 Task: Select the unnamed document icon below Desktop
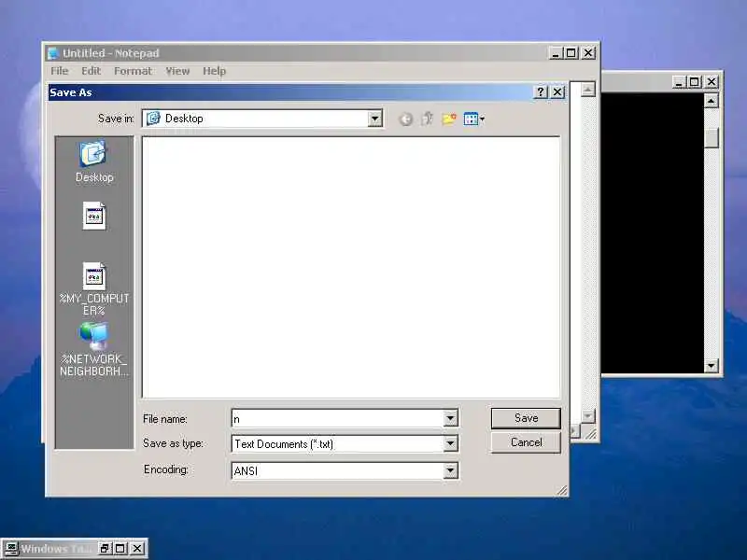click(x=94, y=216)
